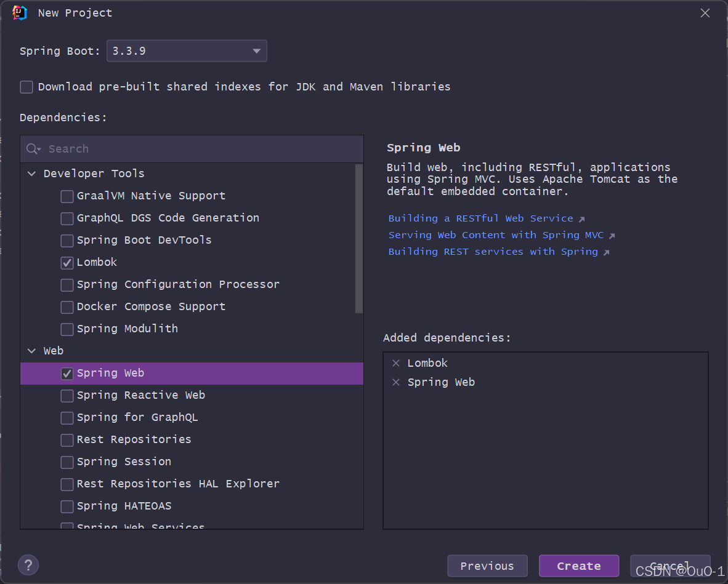Image resolution: width=728 pixels, height=584 pixels.
Task: Collapse the Developer Tools group
Action: tap(31, 174)
